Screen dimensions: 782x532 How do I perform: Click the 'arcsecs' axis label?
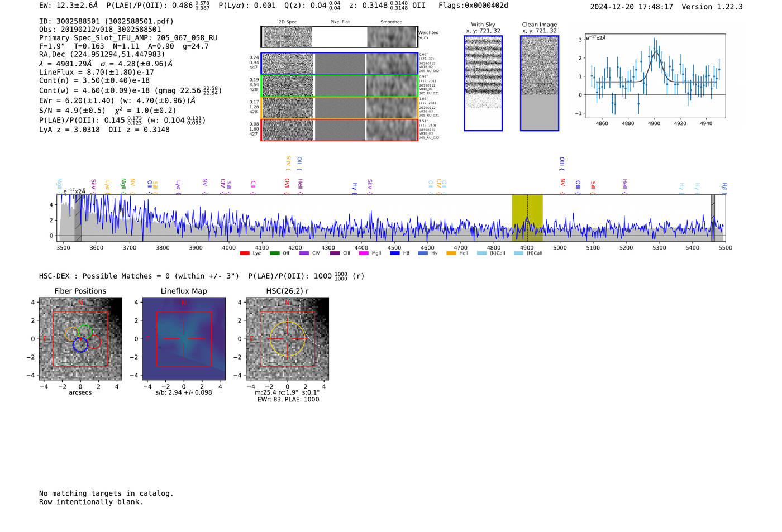coord(80,392)
